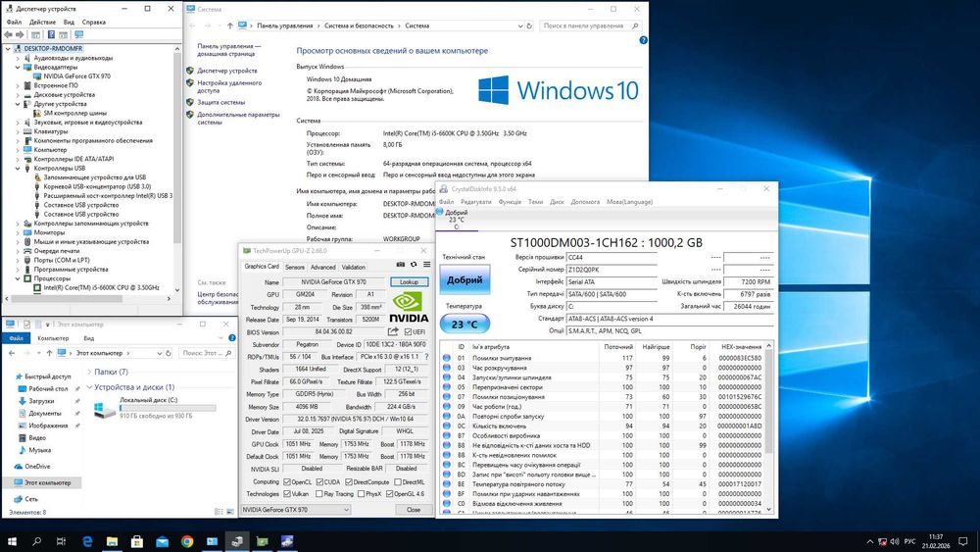Collapse Видеоадаптеры node in Device Manager
The width and height of the screenshot is (980, 552).
(18, 67)
